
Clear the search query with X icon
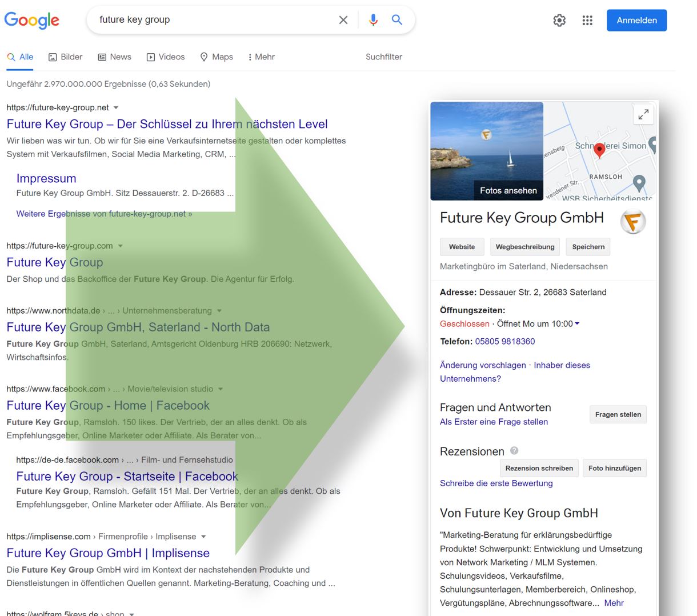coord(343,20)
